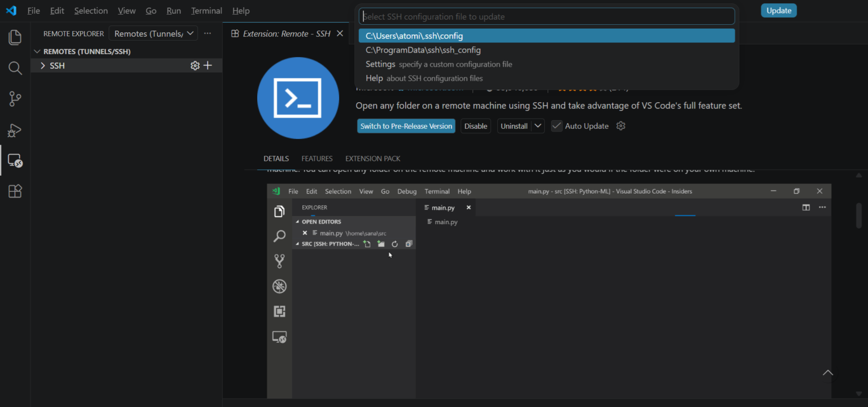Uninstall the Remote - SSH extension
The height and width of the screenshot is (407, 868).
(x=514, y=126)
